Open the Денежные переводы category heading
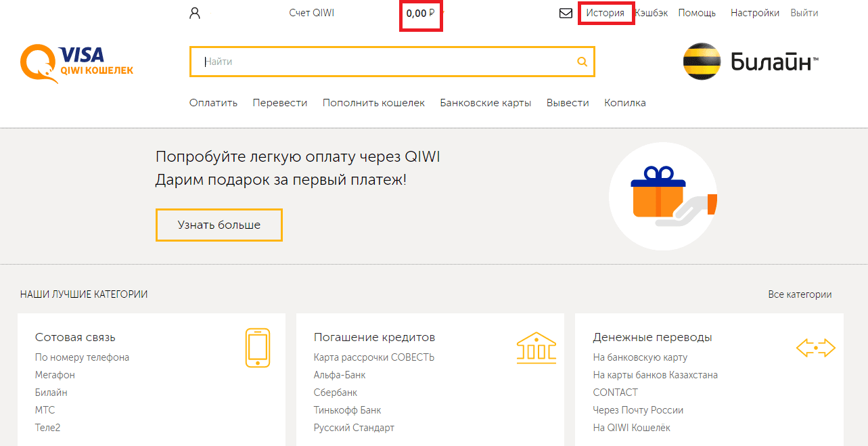This screenshot has height=446, width=868. [652, 337]
